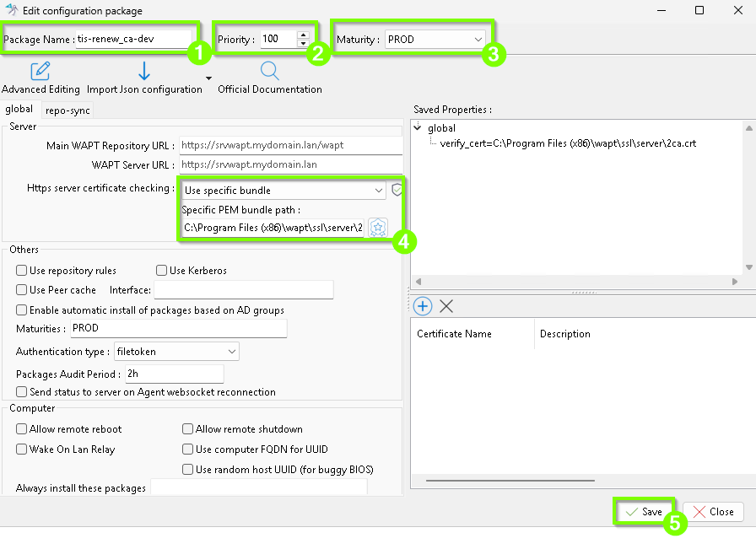Click Import Json configuration arrow icon
This screenshot has width=756, height=549.
pyautogui.click(x=143, y=71)
